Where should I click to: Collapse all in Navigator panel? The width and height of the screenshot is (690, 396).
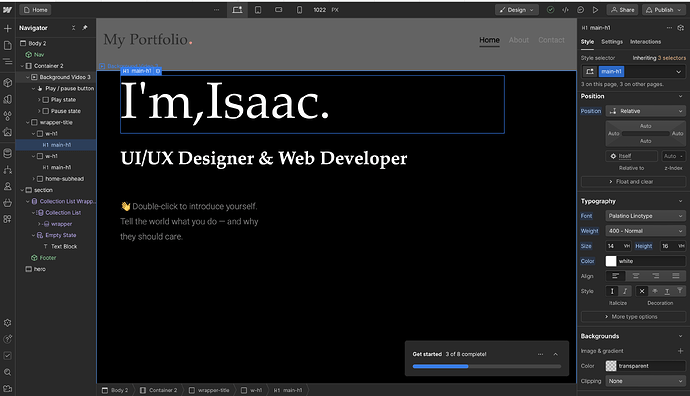(x=73, y=28)
